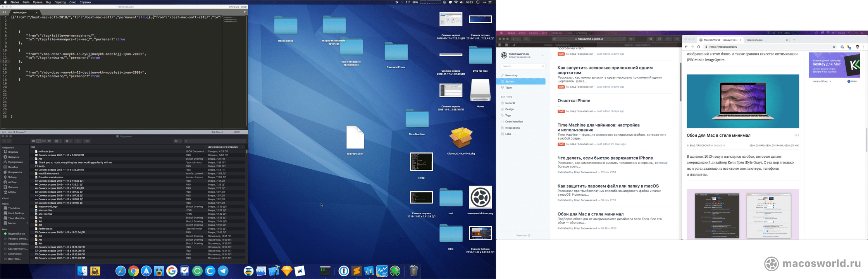Open the 'Правка' menu
Image resolution: width=868 pixels, height=279 pixels.
pos(38,2)
